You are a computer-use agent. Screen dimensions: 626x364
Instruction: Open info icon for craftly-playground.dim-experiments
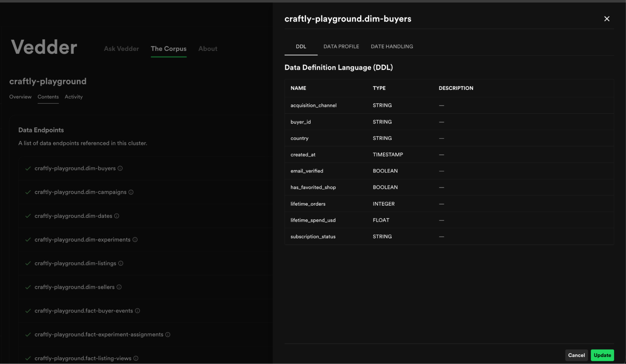(135, 240)
